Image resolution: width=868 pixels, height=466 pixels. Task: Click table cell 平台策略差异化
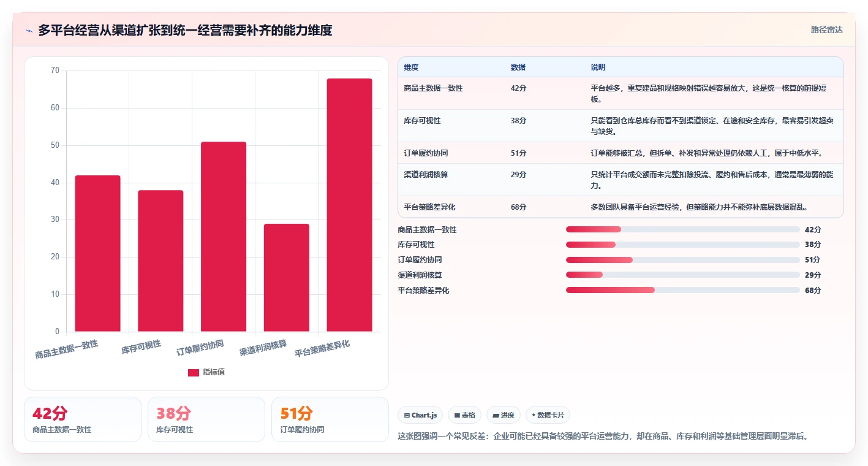point(429,207)
